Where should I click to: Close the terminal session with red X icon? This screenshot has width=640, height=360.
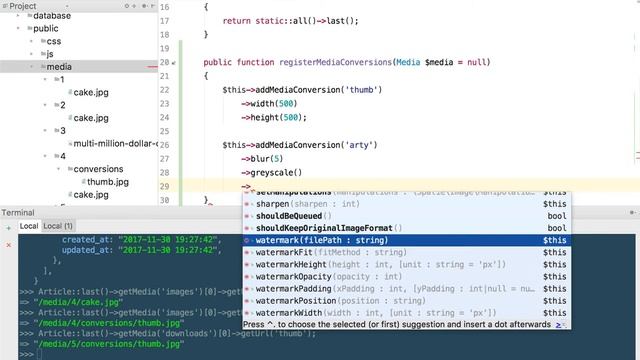(x=9, y=245)
